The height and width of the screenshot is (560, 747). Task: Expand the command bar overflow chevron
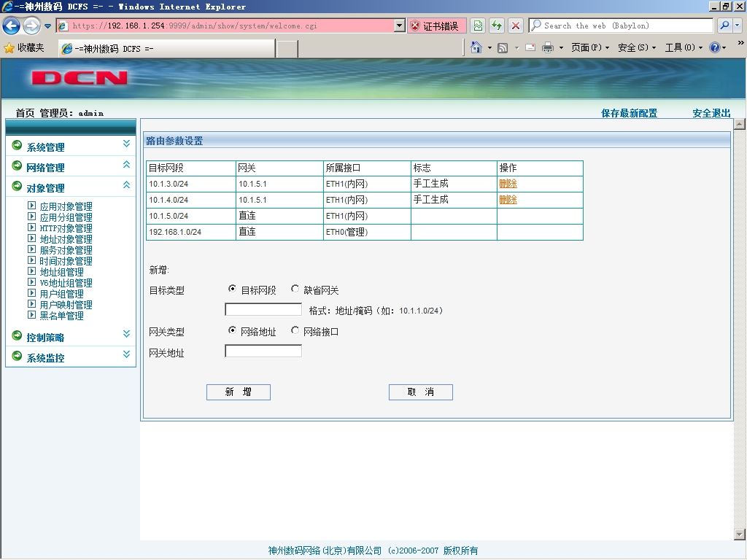click(741, 42)
